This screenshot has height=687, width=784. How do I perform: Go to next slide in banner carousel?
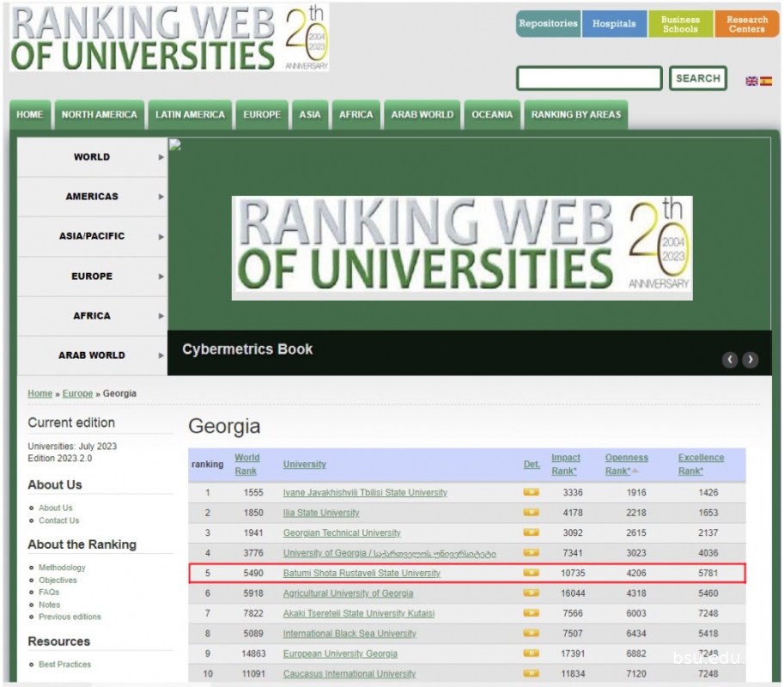tap(751, 360)
